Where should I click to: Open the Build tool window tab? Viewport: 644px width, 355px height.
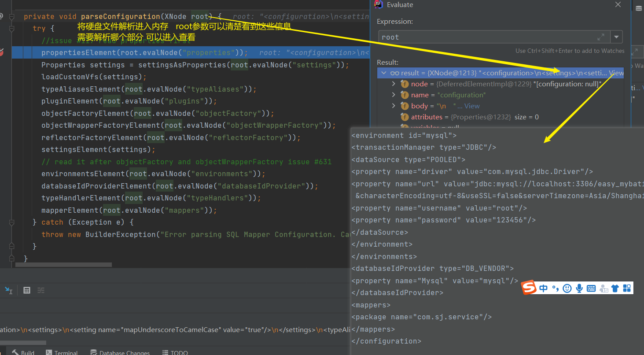23,352
